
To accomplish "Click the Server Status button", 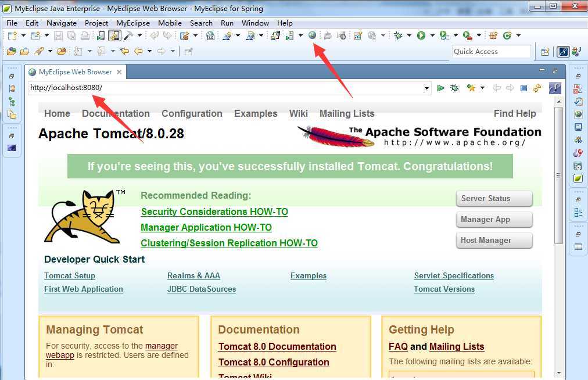I will click(494, 199).
